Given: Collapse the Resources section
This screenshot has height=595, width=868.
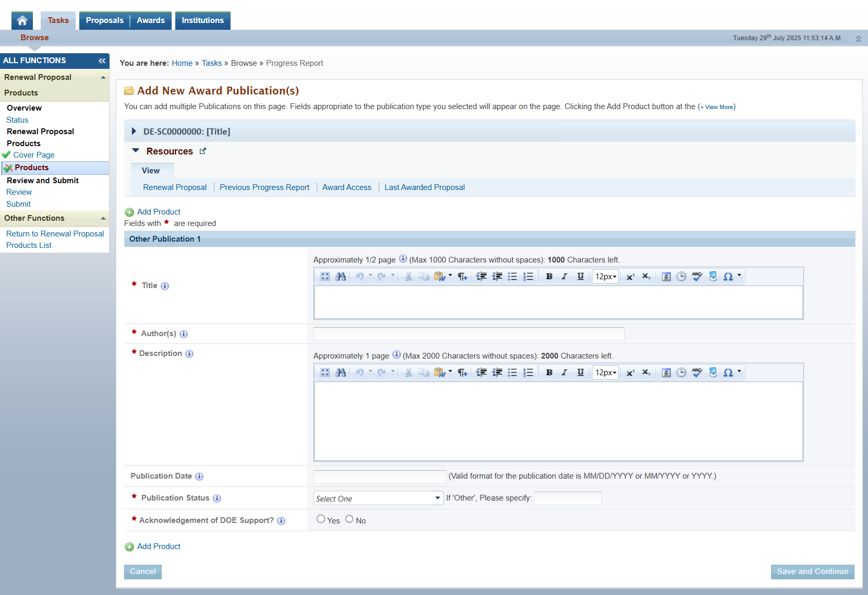Looking at the screenshot, I should [136, 151].
